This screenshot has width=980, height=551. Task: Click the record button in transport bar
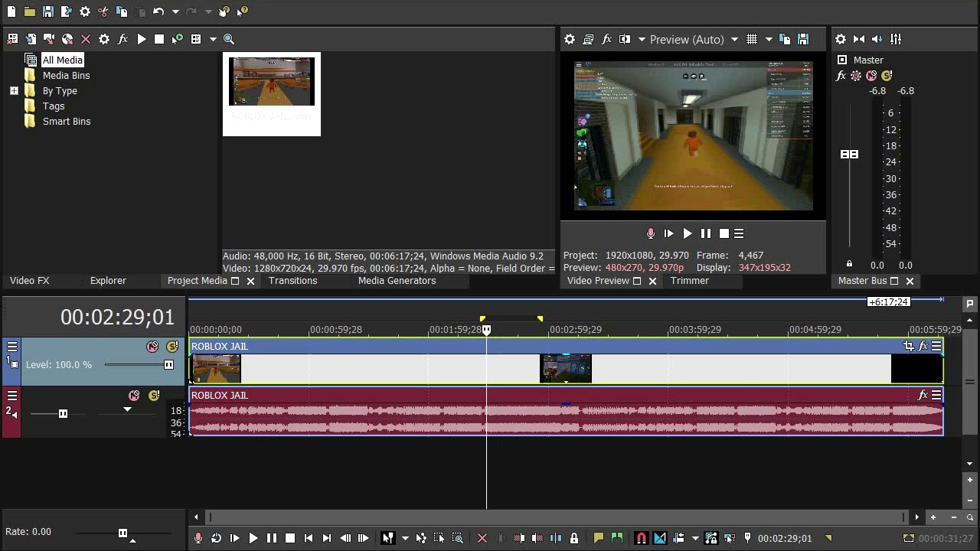[x=198, y=538]
